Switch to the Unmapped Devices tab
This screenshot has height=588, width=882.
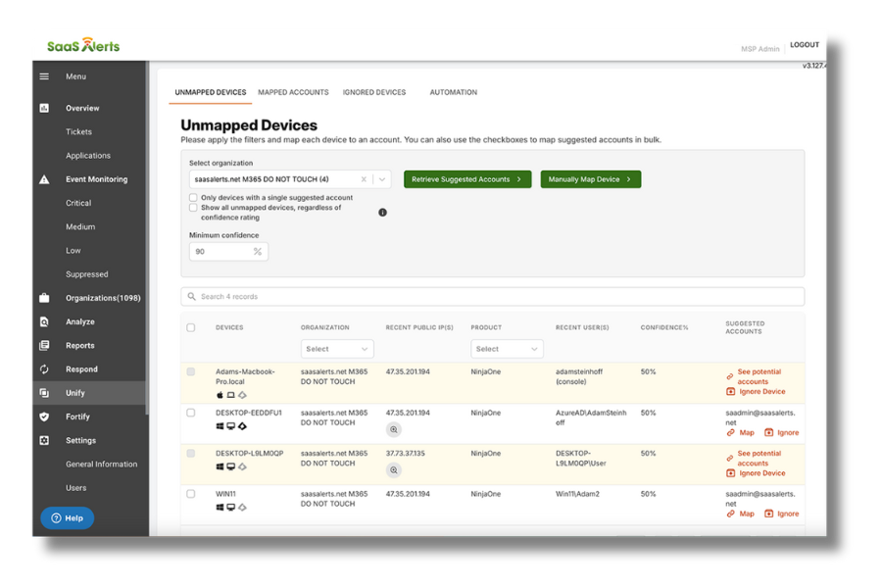coord(211,92)
